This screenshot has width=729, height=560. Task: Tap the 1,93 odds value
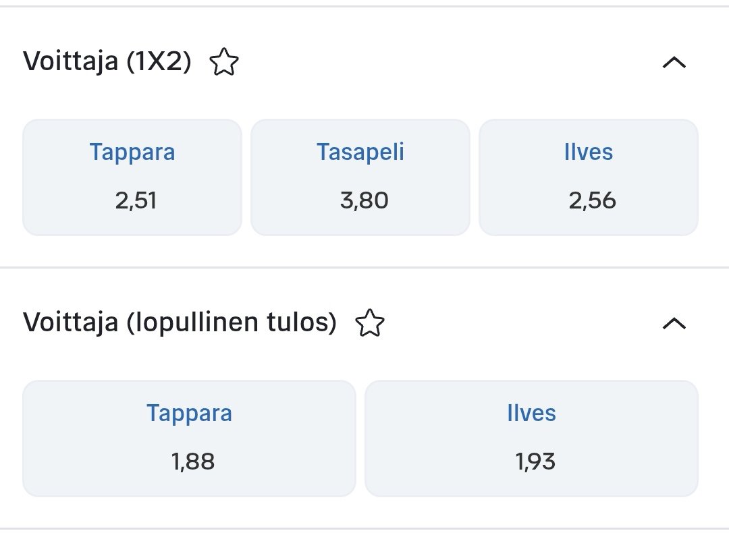point(535,462)
